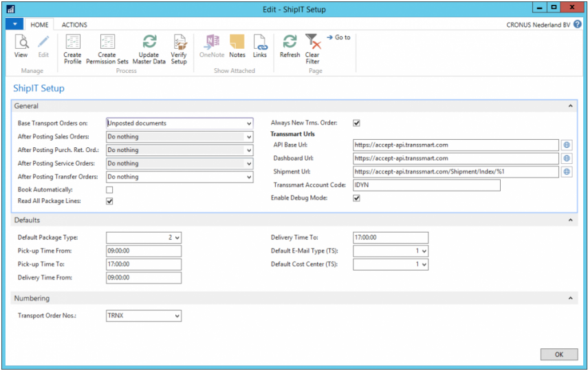The image size is (588, 371).
Task: Disable the Enable Debug Mode checkbox
Action: tap(356, 198)
